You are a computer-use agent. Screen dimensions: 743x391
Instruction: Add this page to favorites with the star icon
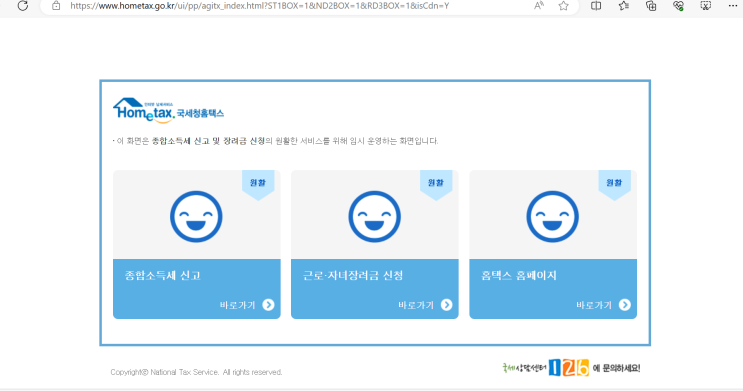tap(563, 6)
